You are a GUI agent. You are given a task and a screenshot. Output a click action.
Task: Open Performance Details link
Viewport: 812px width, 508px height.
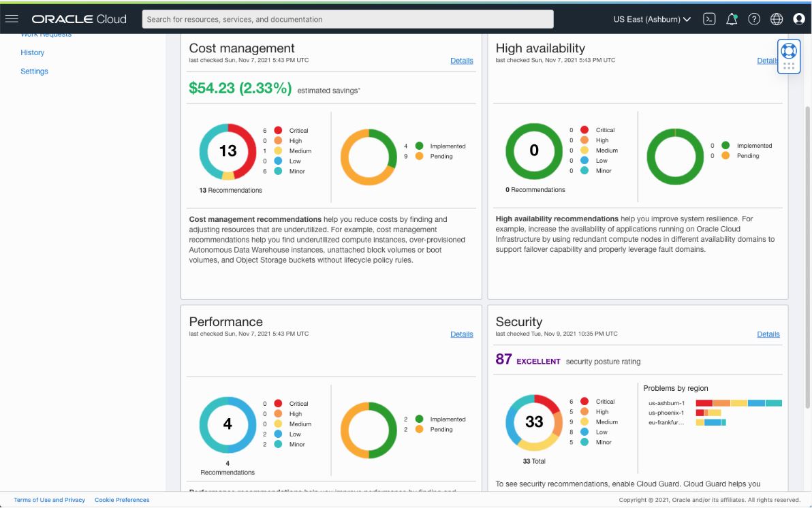click(x=461, y=334)
